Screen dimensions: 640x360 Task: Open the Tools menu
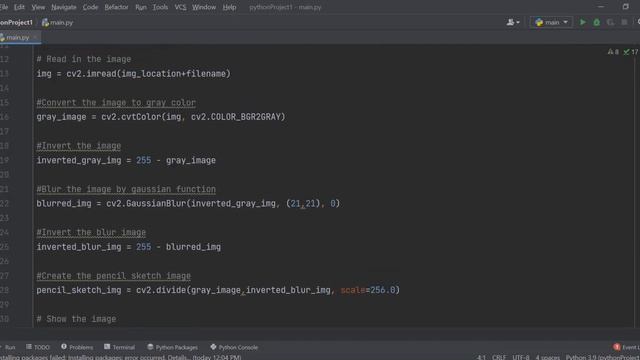[160, 7]
